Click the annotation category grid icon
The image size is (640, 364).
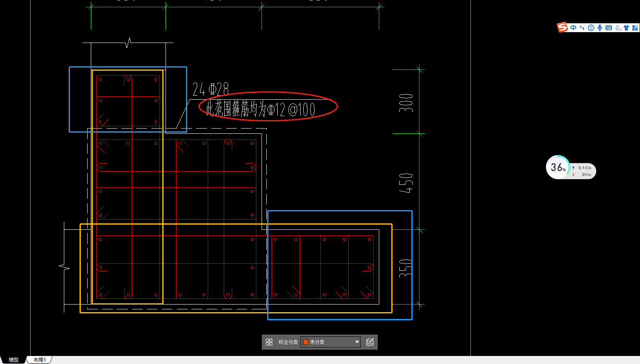pos(269,342)
